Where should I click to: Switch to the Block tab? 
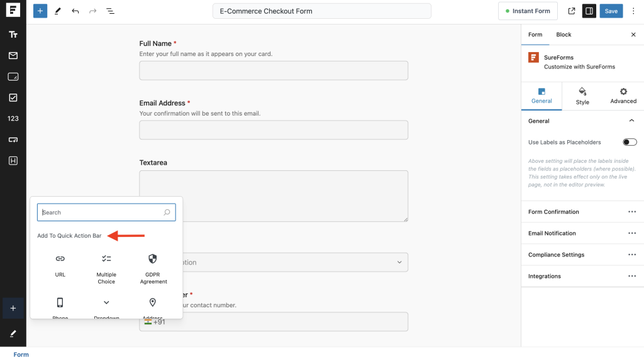click(563, 35)
